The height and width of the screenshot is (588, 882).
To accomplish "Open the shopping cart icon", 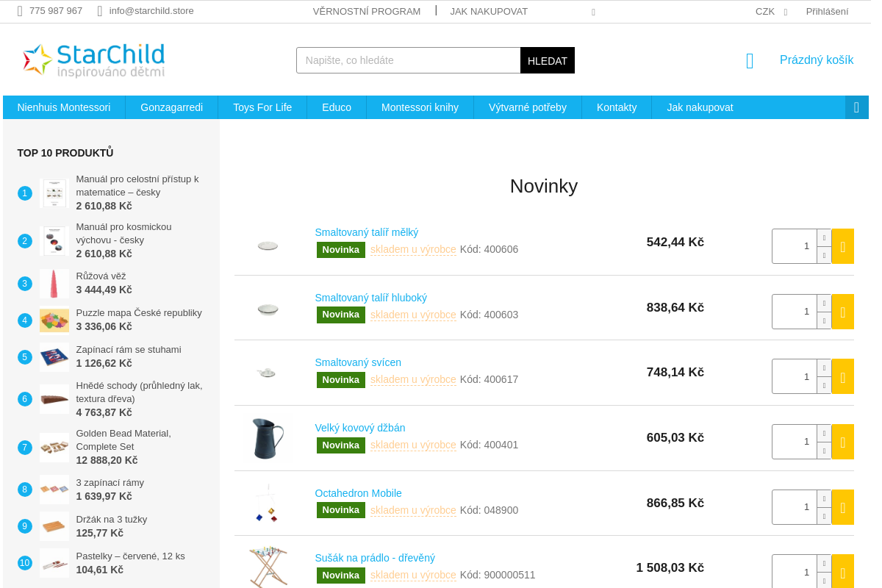I will point(750,60).
